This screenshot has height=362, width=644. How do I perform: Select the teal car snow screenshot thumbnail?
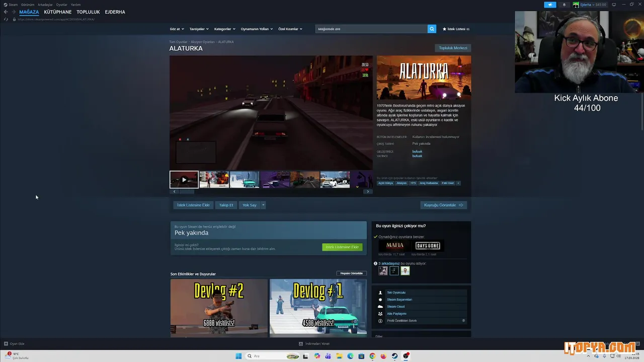pyautogui.click(x=245, y=179)
